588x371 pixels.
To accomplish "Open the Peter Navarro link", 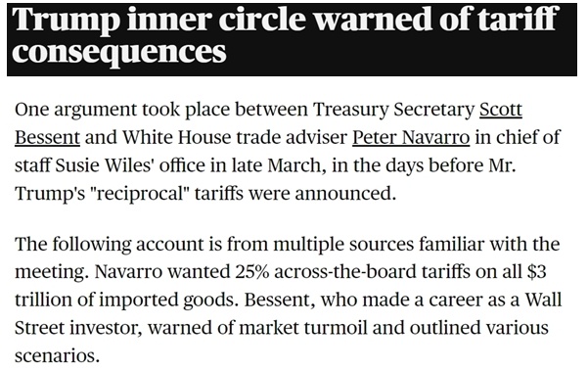I will coord(411,137).
